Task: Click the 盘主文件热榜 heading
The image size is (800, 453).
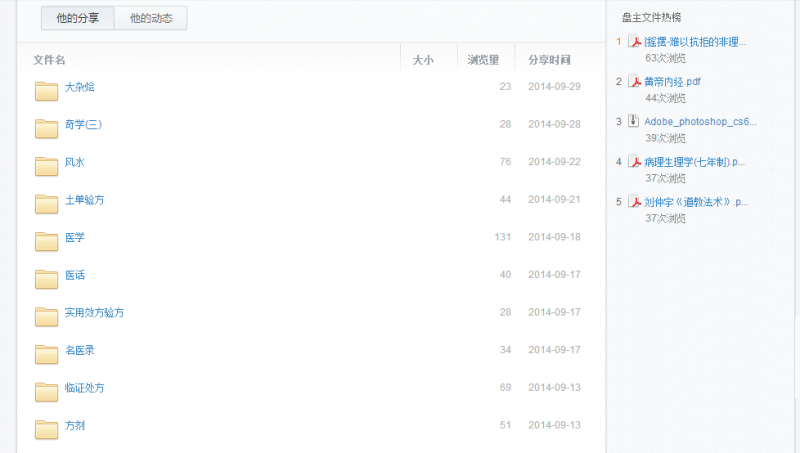Action: pos(652,18)
